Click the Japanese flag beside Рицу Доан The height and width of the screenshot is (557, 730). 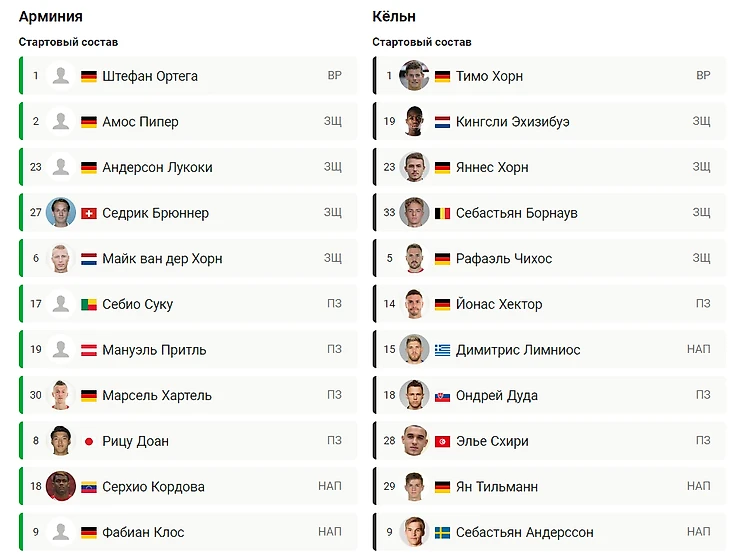click(x=89, y=442)
